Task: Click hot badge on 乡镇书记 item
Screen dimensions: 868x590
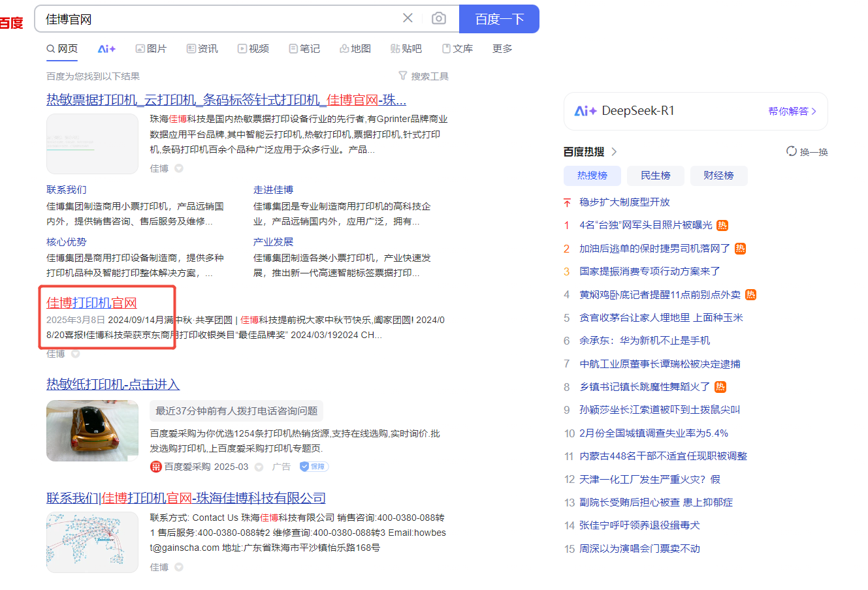Action: coord(720,386)
